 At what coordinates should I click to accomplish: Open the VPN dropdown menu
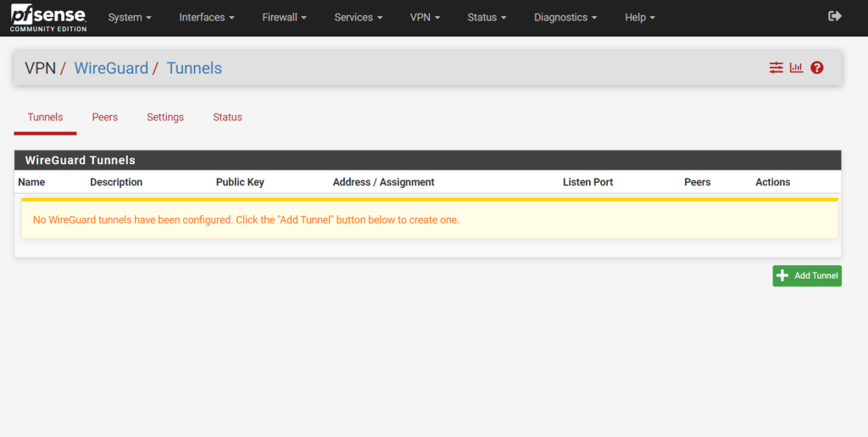pos(426,17)
